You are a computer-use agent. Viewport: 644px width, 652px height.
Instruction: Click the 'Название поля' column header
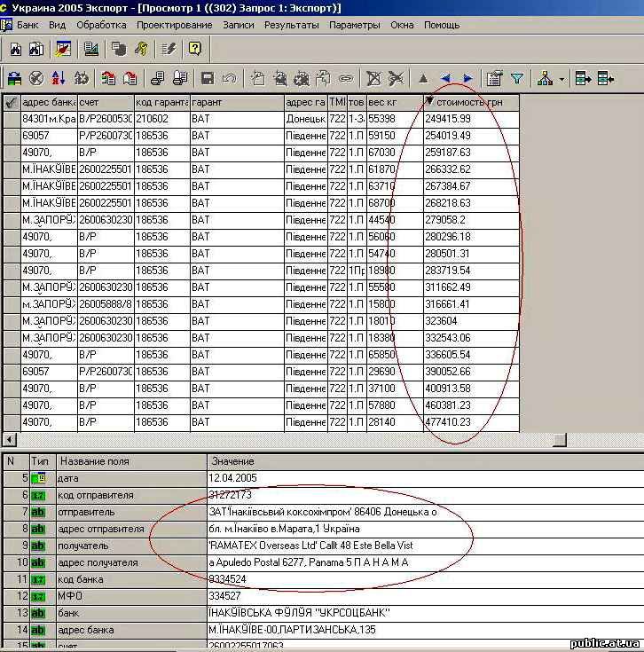(131, 461)
